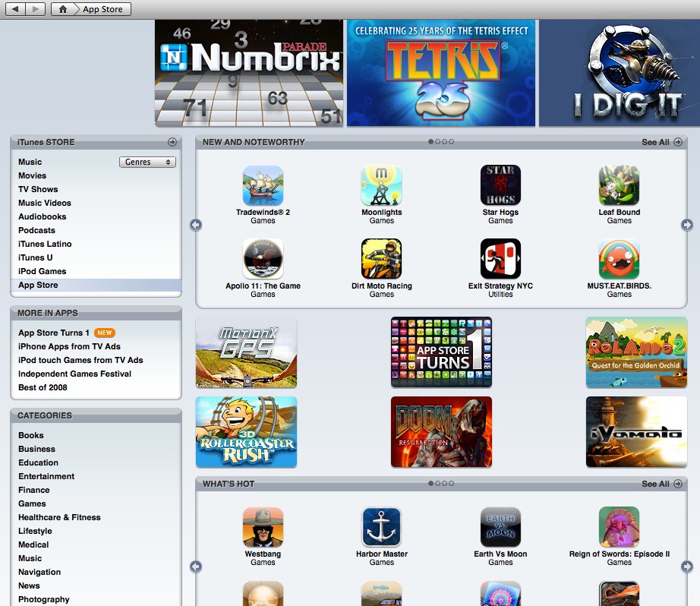Image resolution: width=700 pixels, height=606 pixels.
Task: Go back with the left arrow button
Action: [x=15, y=9]
